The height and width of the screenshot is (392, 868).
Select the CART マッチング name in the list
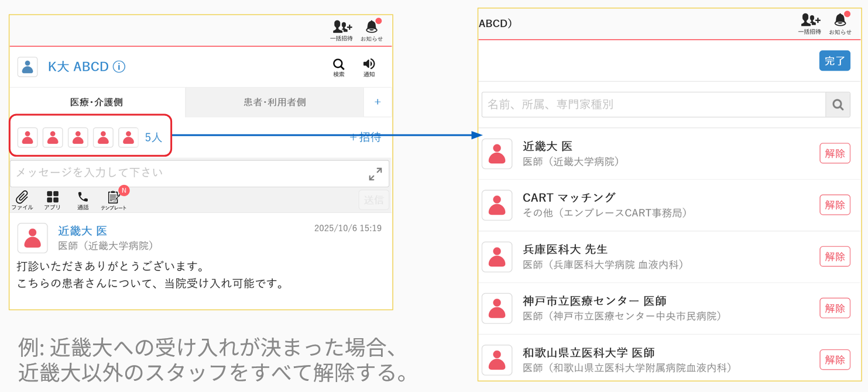(x=569, y=198)
